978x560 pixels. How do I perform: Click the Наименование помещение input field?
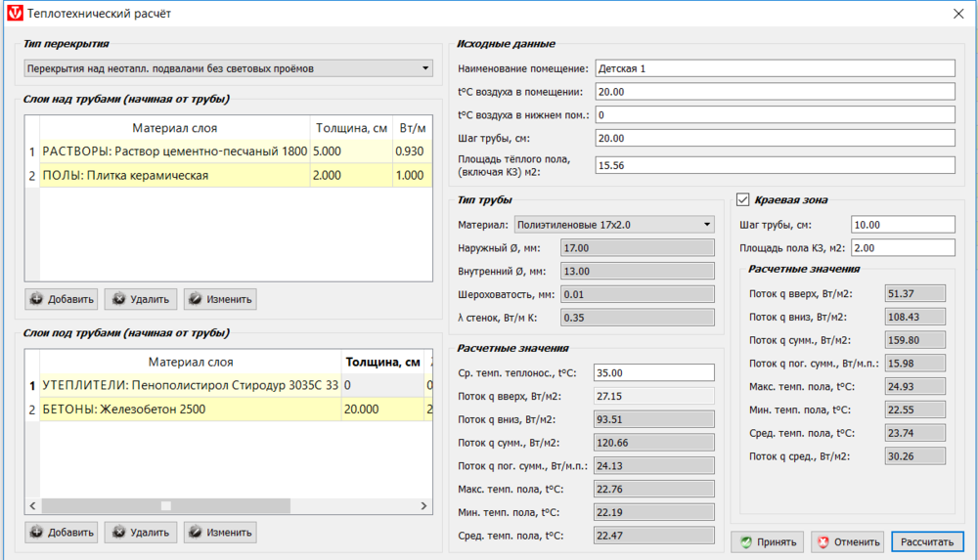pos(773,68)
